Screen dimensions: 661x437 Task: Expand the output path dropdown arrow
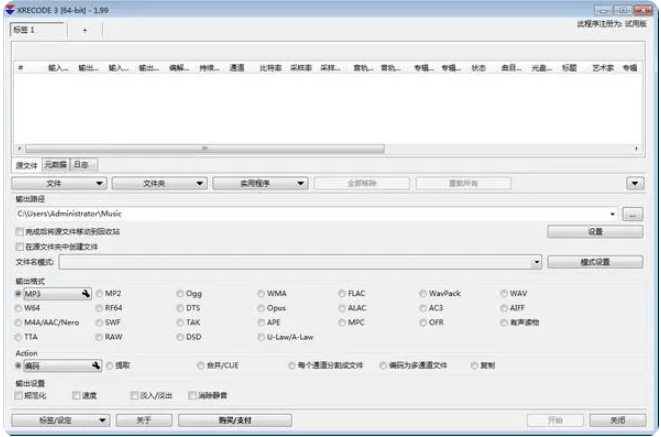(x=612, y=214)
